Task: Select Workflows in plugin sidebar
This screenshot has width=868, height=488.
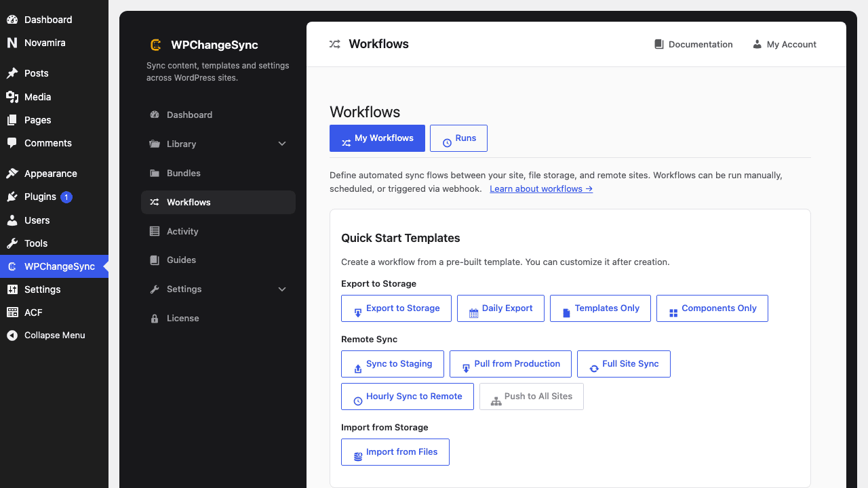Action: (218, 202)
